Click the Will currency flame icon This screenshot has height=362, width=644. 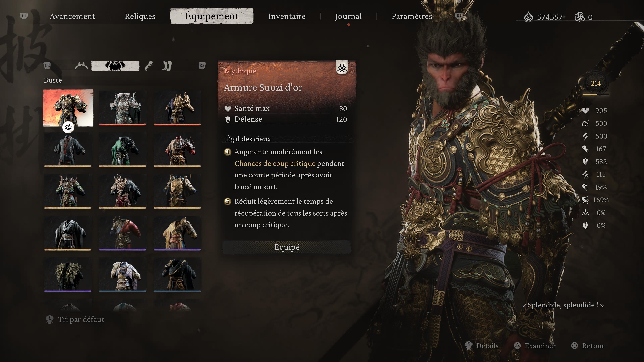click(528, 17)
